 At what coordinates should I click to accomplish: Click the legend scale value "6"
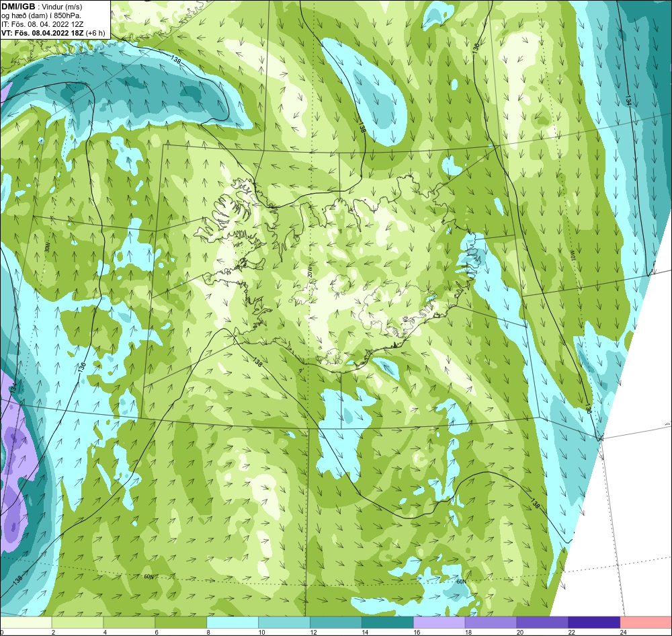[157, 632]
